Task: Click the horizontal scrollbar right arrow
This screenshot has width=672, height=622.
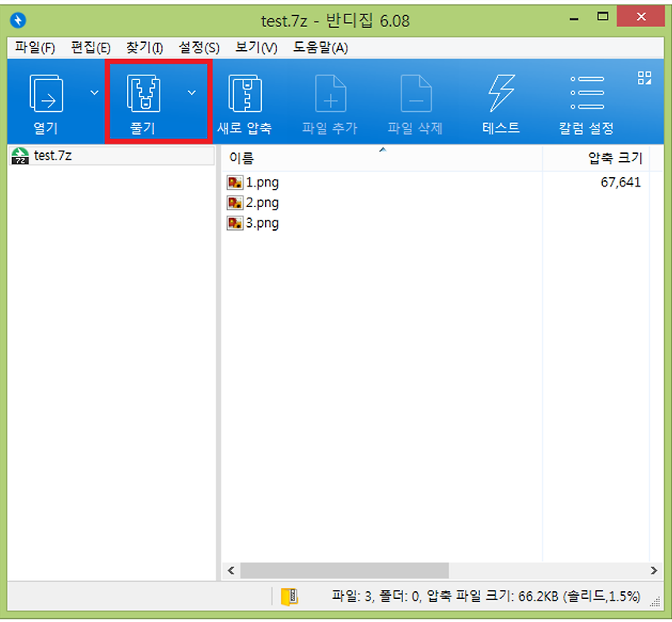Action: (655, 570)
